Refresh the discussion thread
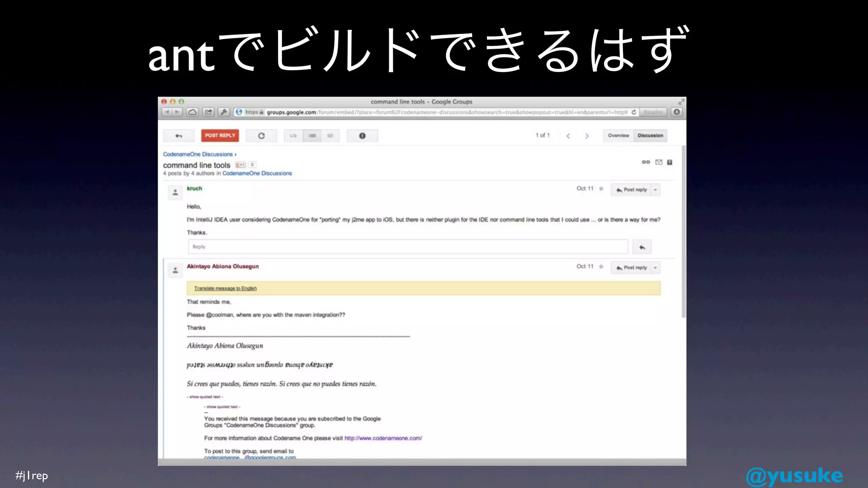 [262, 136]
